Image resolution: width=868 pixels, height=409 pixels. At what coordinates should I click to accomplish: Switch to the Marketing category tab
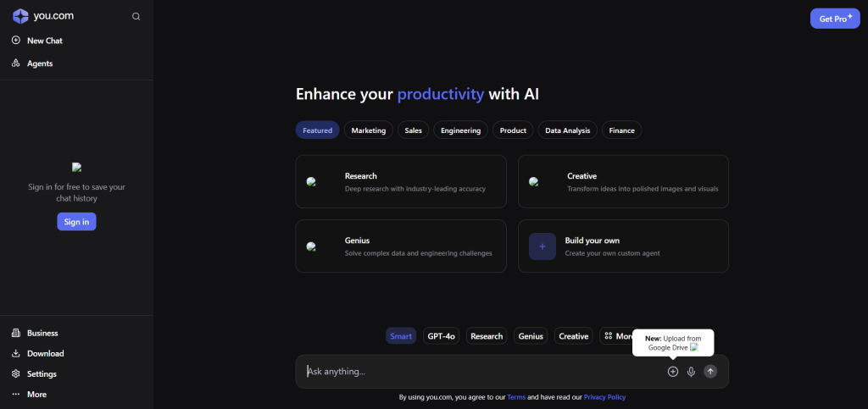click(x=369, y=130)
